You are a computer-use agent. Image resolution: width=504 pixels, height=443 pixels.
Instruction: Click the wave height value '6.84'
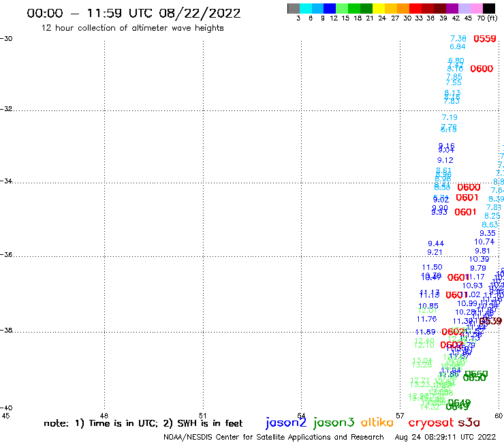(458, 46)
